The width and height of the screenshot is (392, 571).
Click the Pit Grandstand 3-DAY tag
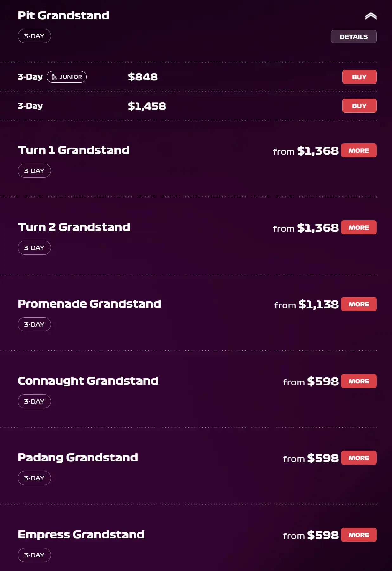tap(34, 36)
